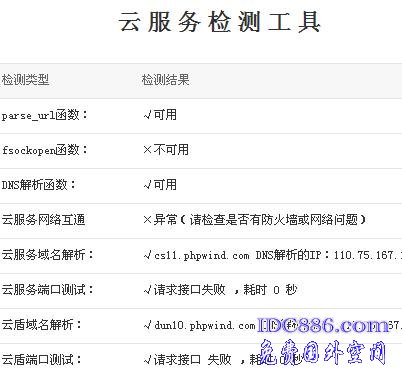Screen dimensions: 402x378
Task: Select the 检测类型 column header
Action: tap(25, 80)
